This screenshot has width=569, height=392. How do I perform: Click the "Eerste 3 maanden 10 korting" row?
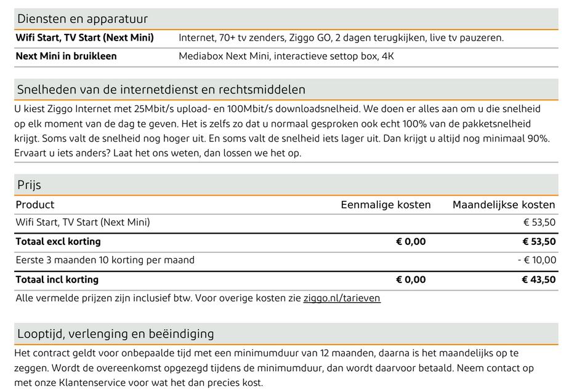coord(105,260)
